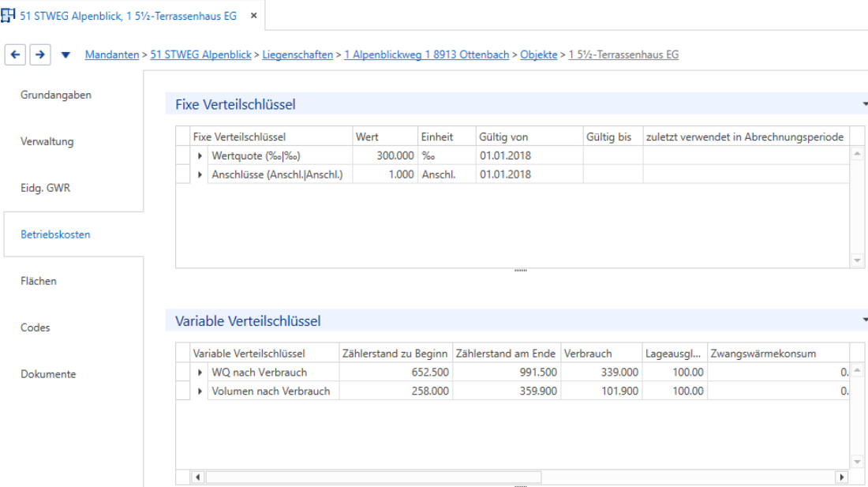Click the Zählerstand zu Beginn column header
This screenshot has width=868, height=487.
coord(395,353)
